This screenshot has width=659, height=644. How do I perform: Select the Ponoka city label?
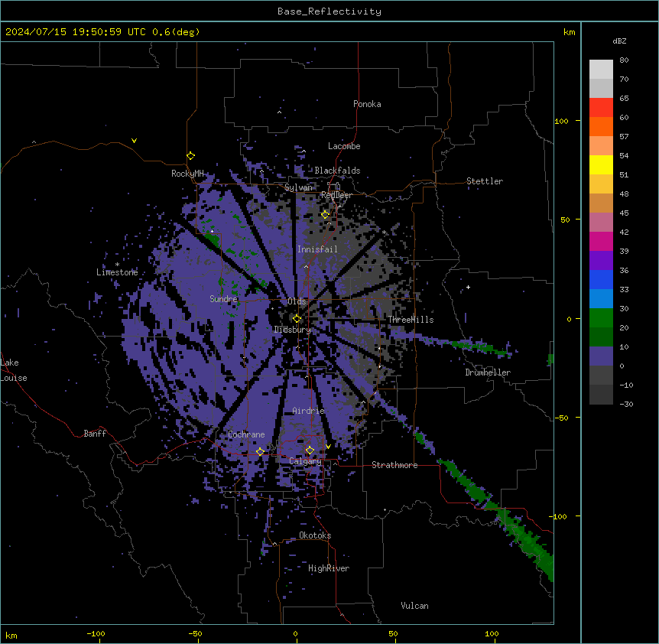tap(367, 104)
